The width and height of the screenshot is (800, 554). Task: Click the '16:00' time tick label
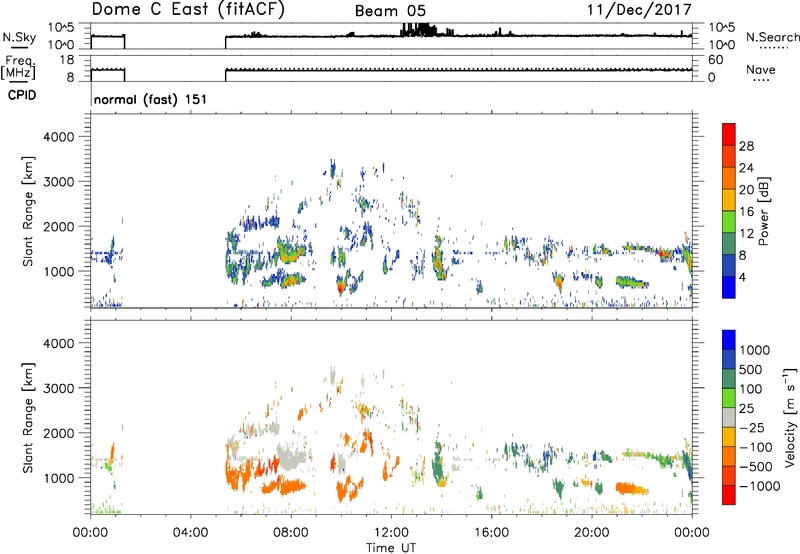click(491, 533)
